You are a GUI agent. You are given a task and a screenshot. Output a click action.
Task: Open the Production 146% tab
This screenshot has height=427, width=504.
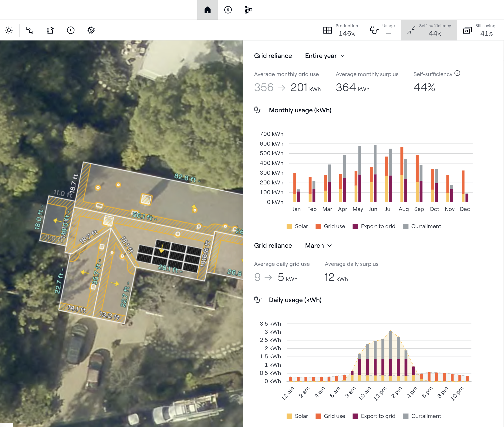[x=340, y=30]
